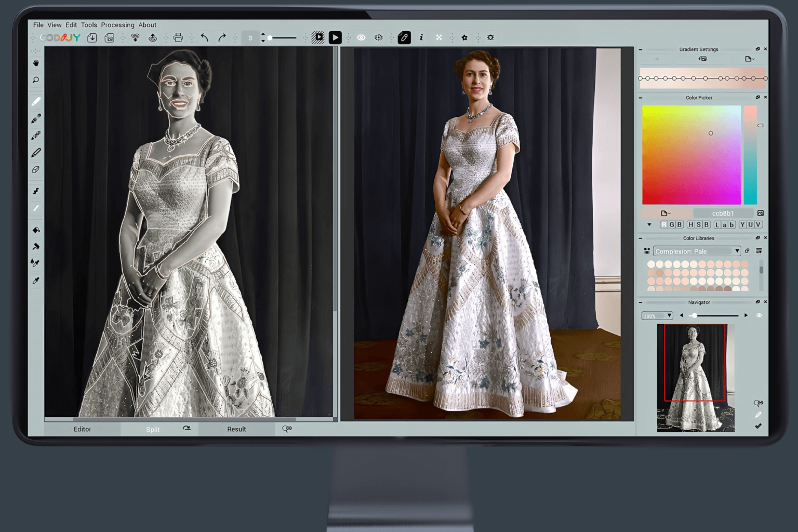Open the Processing menu

117,24
